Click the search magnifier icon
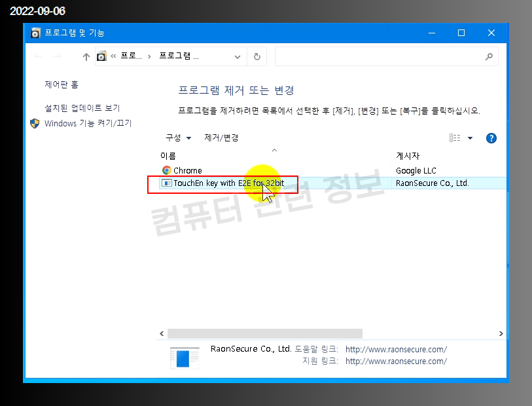 pyautogui.click(x=489, y=56)
